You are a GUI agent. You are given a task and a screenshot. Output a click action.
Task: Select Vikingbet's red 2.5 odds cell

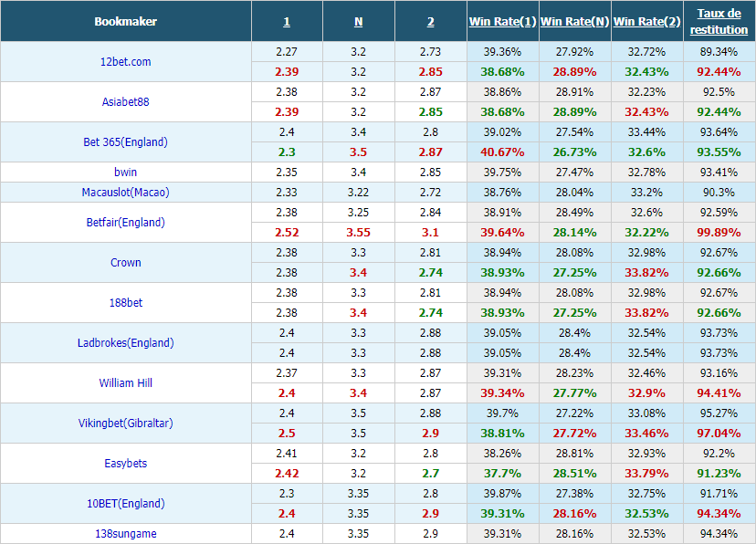click(x=287, y=434)
